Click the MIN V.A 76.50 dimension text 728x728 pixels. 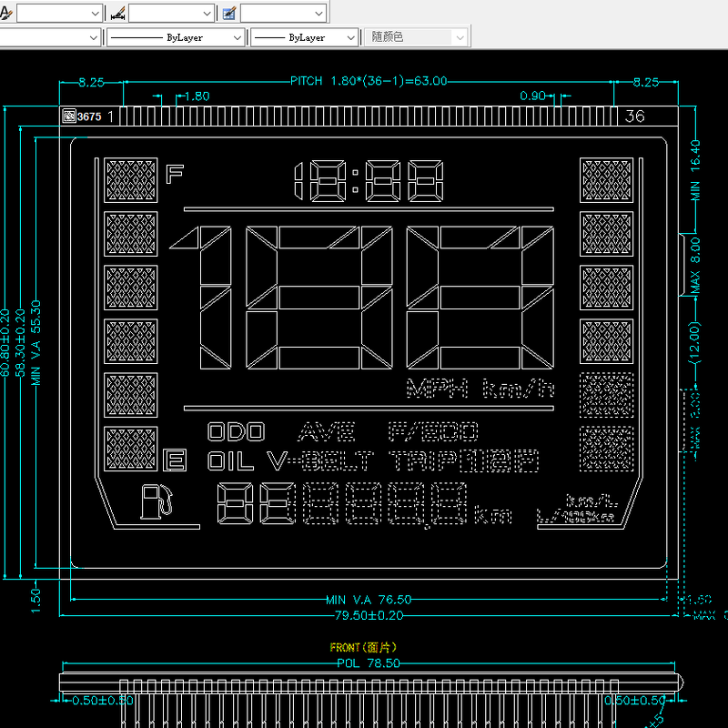click(369, 600)
